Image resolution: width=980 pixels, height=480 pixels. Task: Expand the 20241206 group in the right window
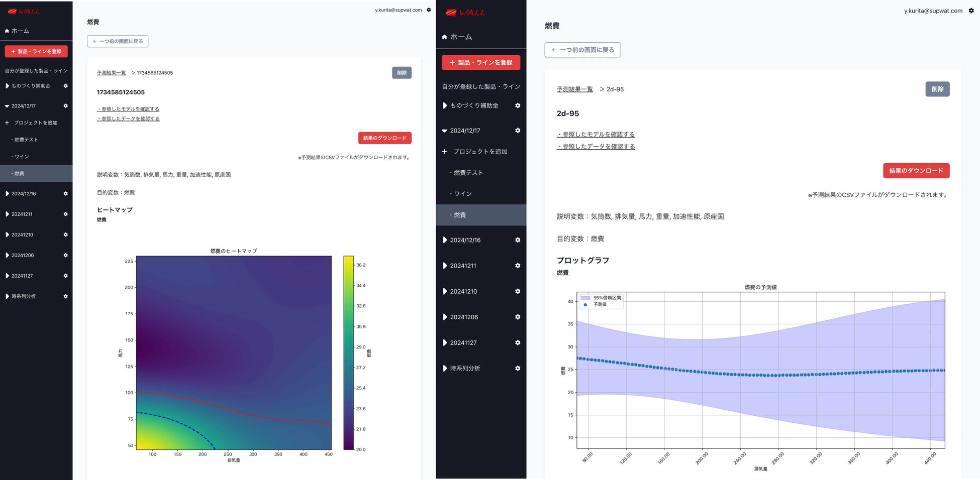pyautogui.click(x=445, y=317)
